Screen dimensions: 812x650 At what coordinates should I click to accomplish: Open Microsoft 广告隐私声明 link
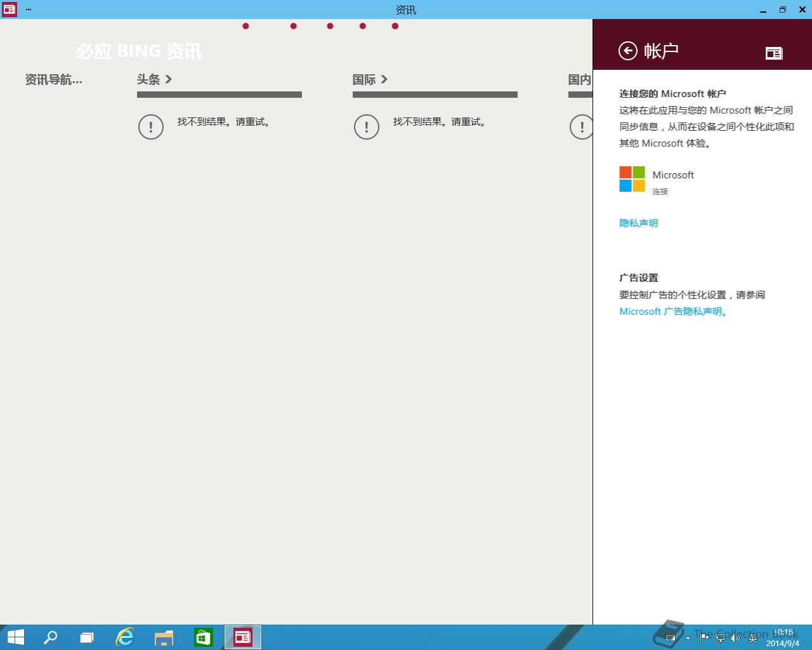coord(675,312)
